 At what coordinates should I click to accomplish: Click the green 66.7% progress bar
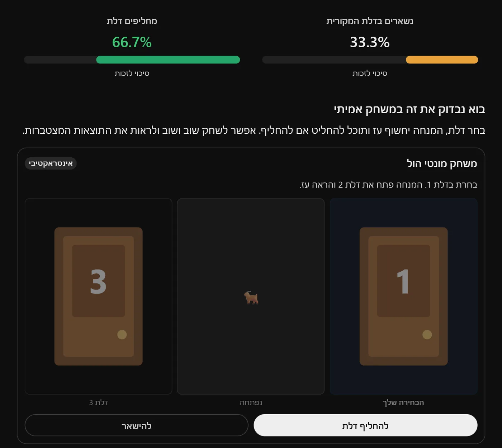168,60
